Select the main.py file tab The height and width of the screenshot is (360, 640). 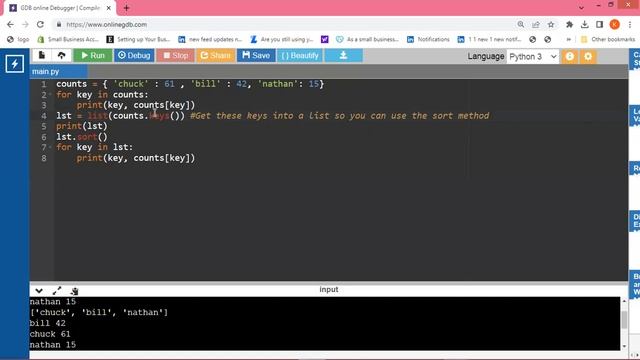pos(58,71)
